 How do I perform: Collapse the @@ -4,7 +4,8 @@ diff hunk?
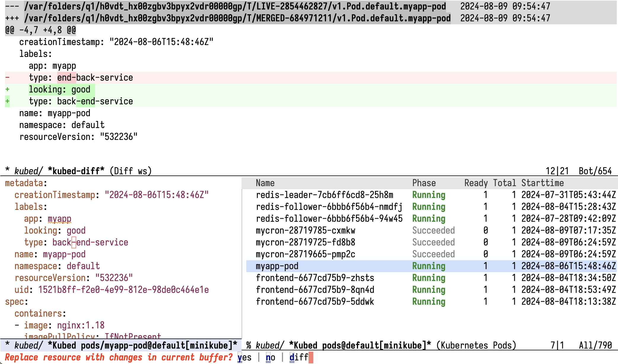pos(41,30)
